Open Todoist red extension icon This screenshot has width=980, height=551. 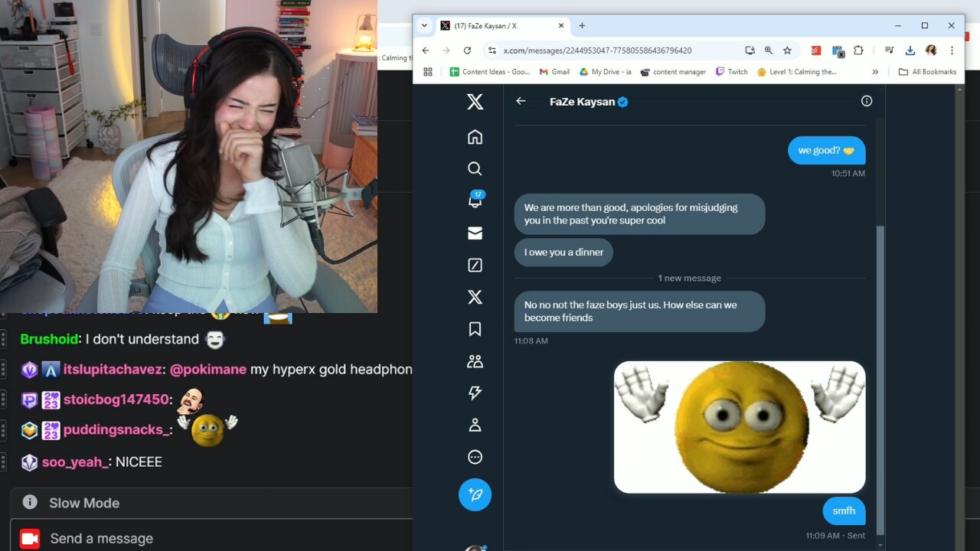click(x=816, y=51)
